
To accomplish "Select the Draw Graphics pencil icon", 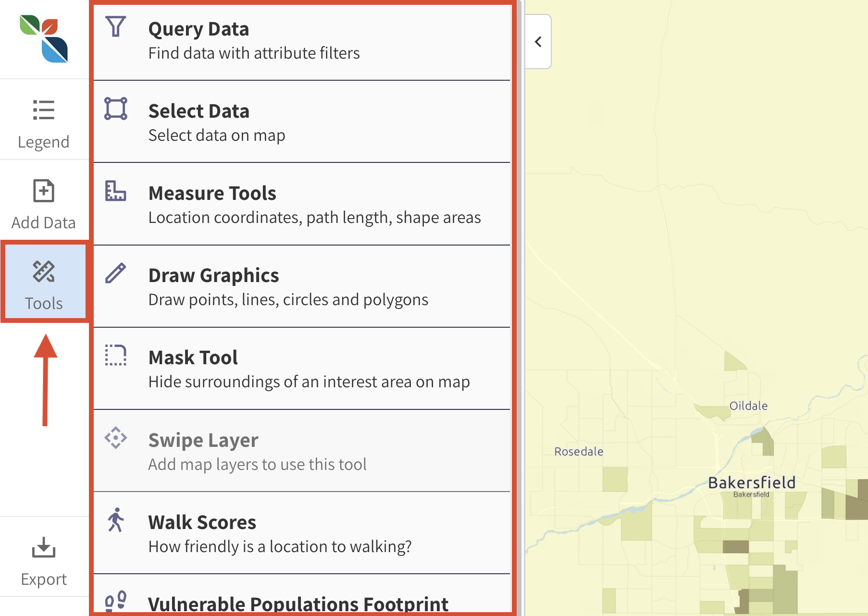I will (116, 273).
